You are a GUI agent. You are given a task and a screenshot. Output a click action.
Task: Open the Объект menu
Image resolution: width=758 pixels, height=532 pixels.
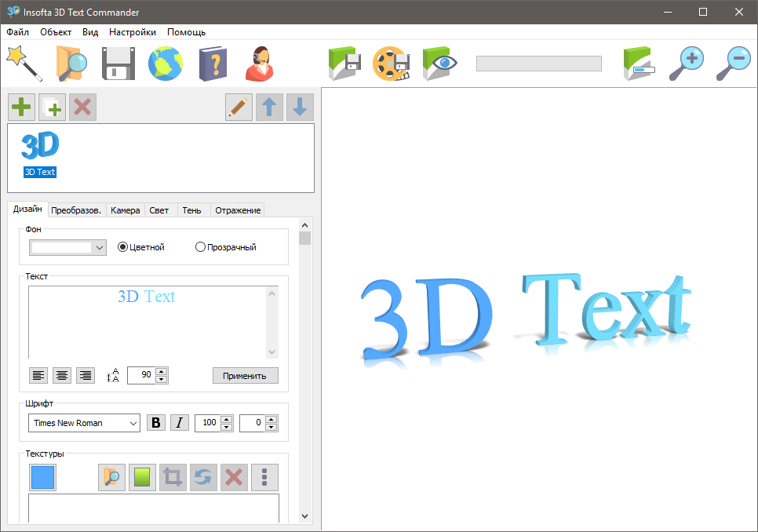coord(56,32)
